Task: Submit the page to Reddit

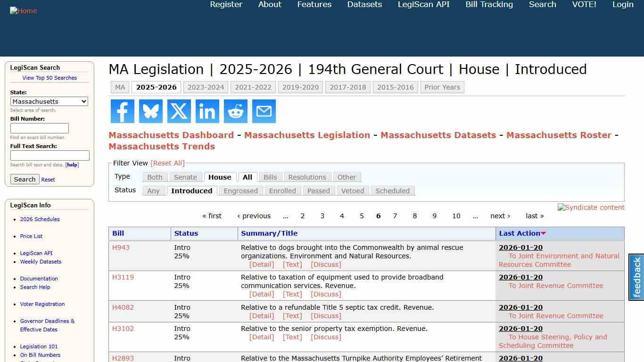Action: point(235,111)
